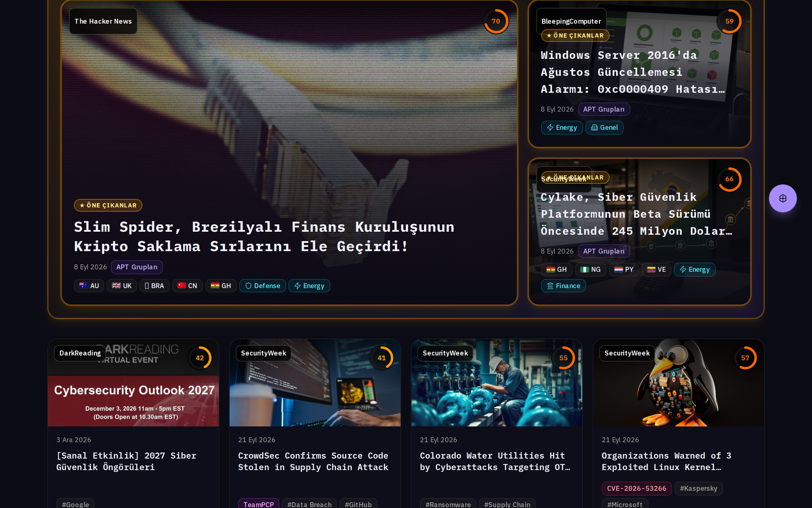Click the Genel category tag
Viewport: 812px width, 508px height.
(604, 128)
